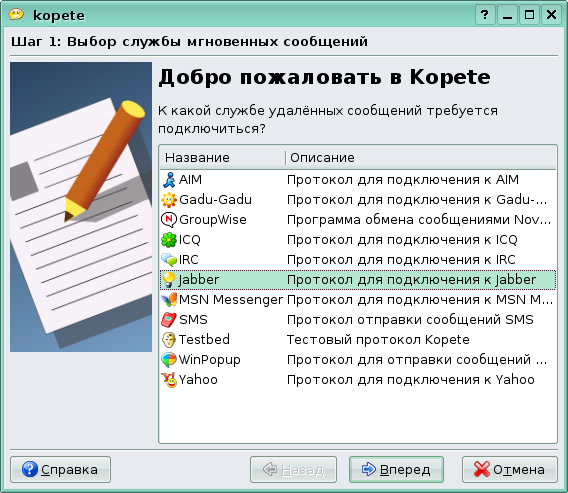Click description 'Протокол отправки сообщений SMS'
The image size is (568, 493).
pos(410,320)
